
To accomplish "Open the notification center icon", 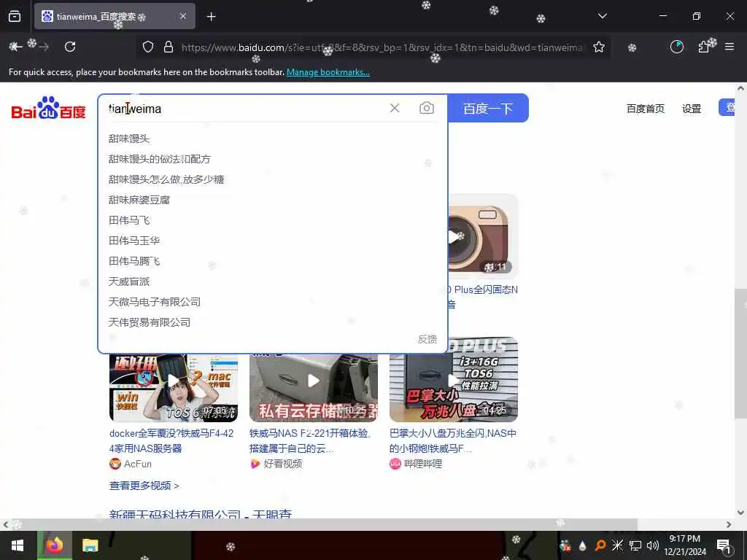I will click(x=724, y=545).
